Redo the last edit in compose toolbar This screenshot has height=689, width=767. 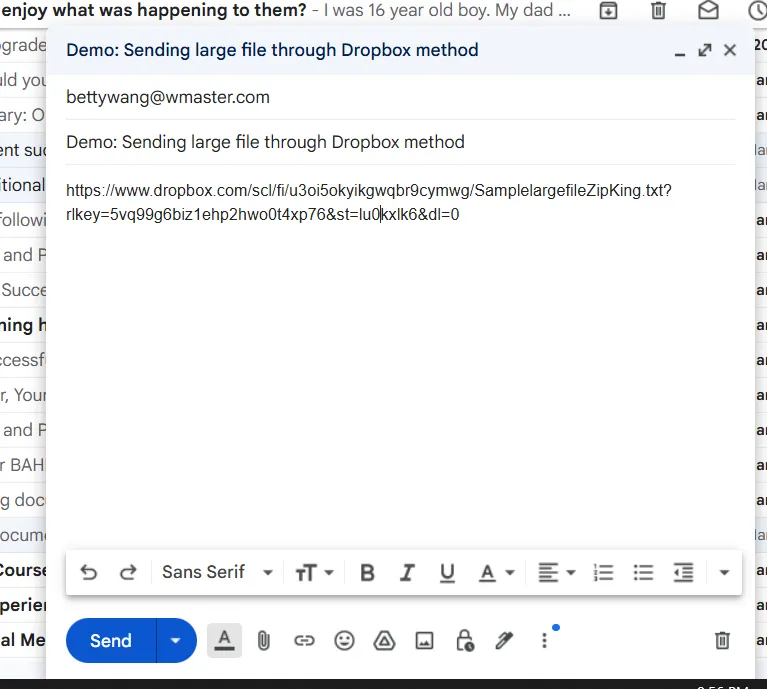(128, 572)
